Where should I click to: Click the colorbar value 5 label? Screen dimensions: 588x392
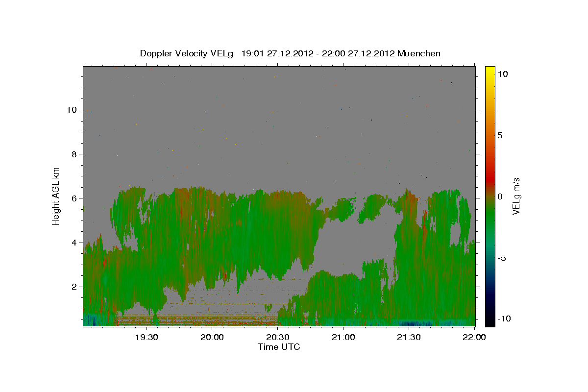pos(500,135)
